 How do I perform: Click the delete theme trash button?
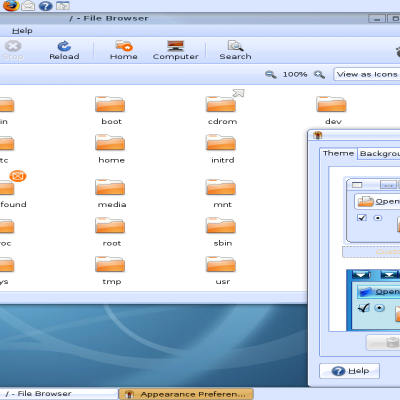tap(383, 342)
